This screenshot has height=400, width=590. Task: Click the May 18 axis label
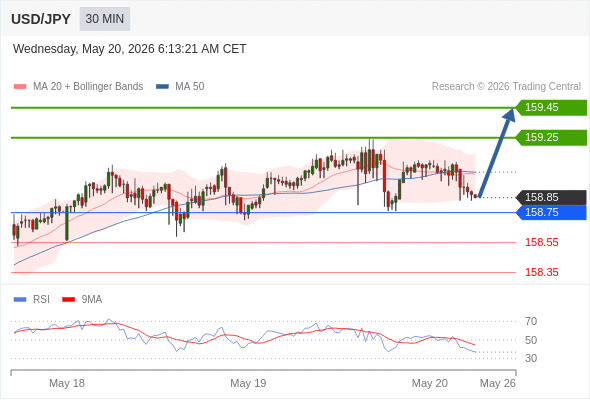click(67, 383)
